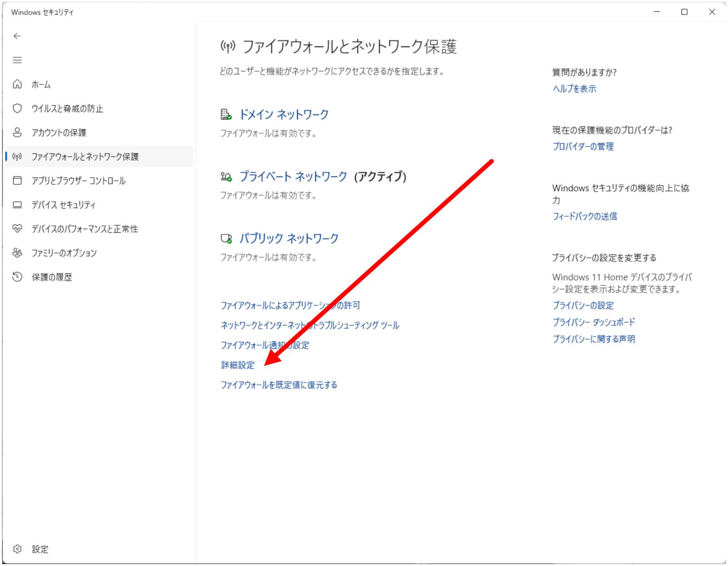
Task: Click the person icon for アカウントの保護
Action: pyautogui.click(x=17, y=132)
